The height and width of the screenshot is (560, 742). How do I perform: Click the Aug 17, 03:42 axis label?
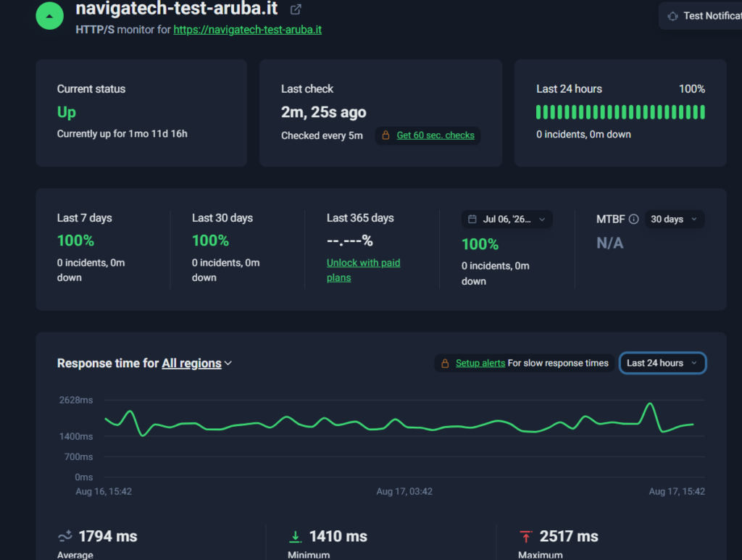[404, 491]
